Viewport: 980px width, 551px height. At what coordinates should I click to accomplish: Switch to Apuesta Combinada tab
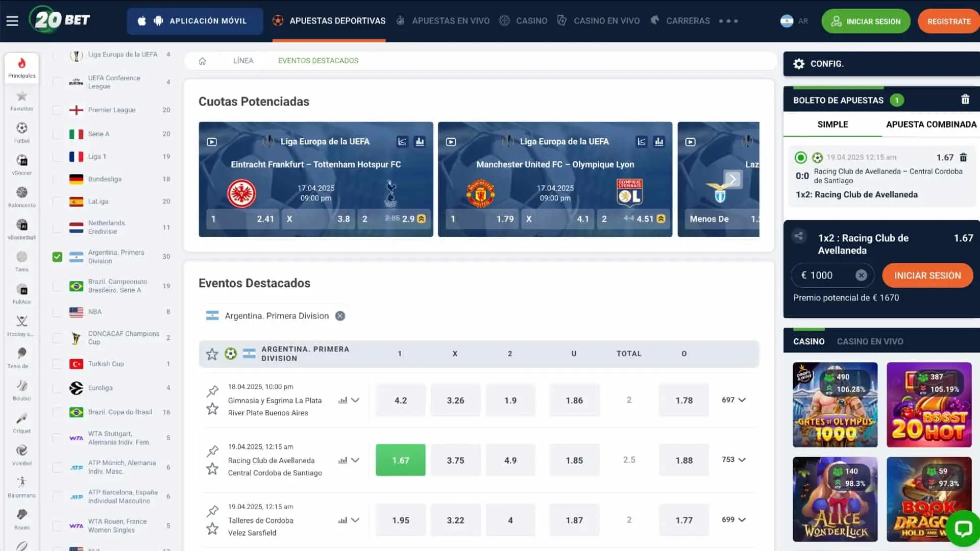pyautogui.click(x=931, y=124)
